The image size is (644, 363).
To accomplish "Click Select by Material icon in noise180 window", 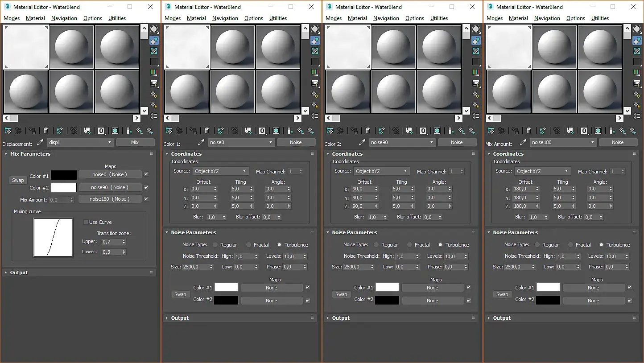I will click(637, 105).
